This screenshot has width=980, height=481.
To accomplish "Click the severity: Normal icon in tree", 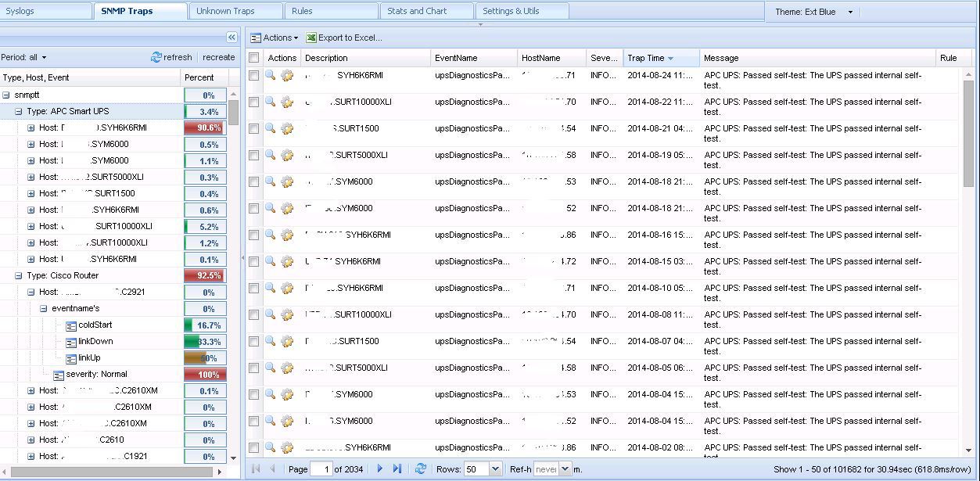I will click(59, 375).
